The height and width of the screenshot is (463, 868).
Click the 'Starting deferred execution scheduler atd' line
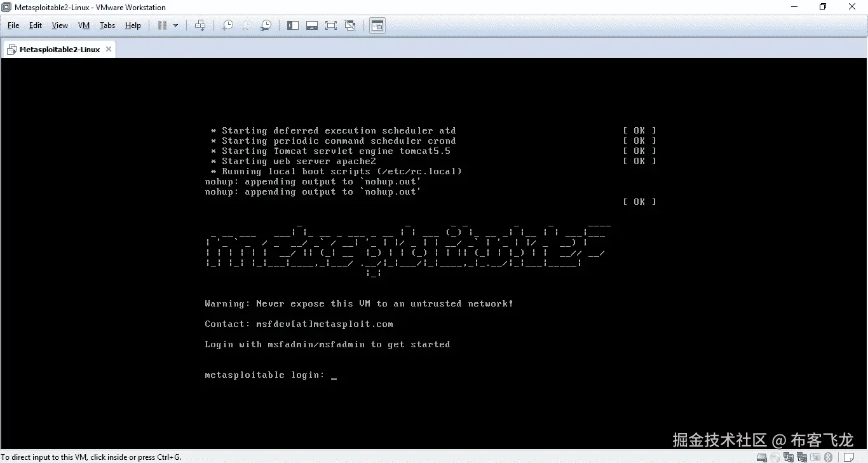(x=334, y=131)
